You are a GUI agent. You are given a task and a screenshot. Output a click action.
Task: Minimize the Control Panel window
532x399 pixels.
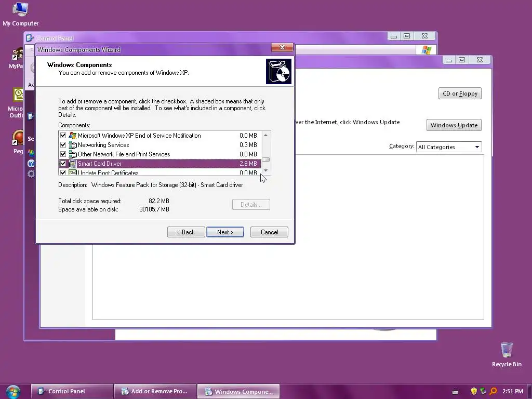(394, 36)
